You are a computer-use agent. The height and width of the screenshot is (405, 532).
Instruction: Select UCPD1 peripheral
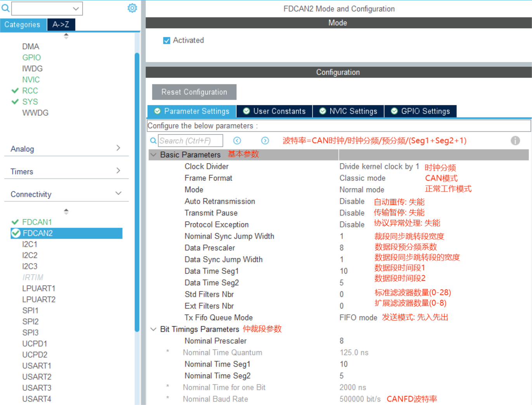35,344
